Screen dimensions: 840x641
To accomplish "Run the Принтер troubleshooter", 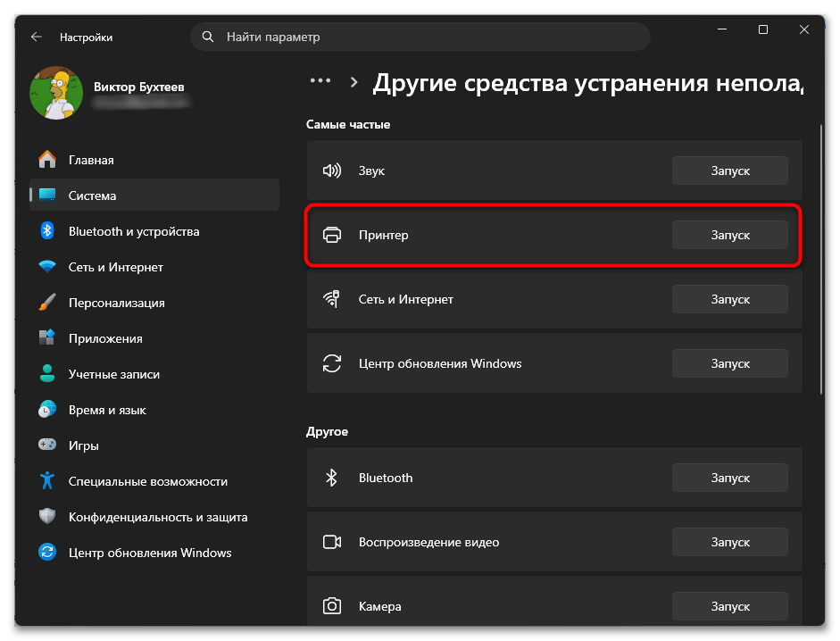I will [729, 235].
